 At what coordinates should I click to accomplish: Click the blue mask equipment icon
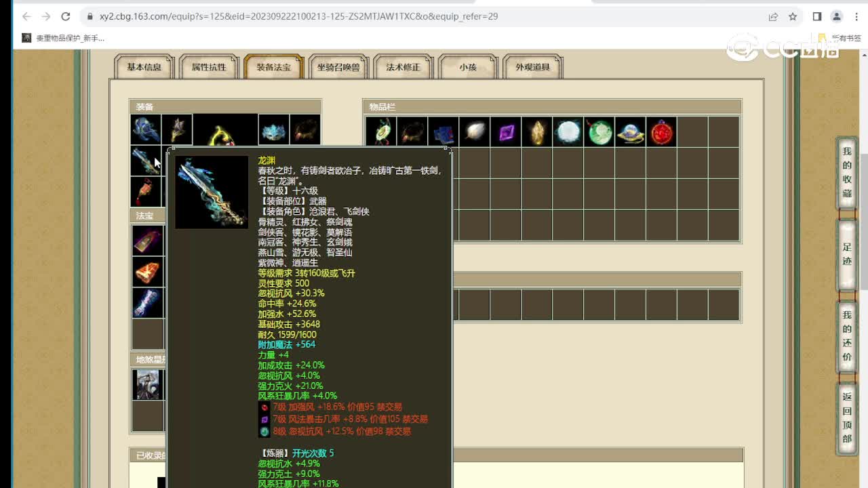[x=274, y=129]
